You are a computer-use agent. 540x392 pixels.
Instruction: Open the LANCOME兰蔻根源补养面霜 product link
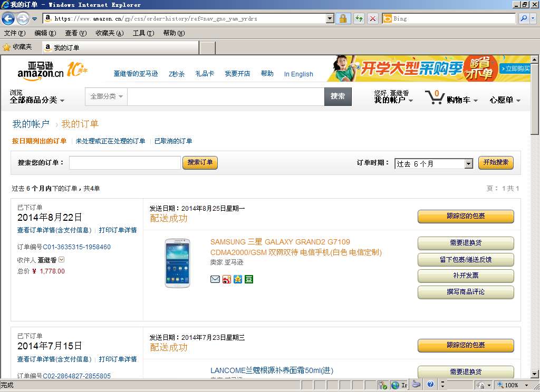pyautogui.click(x=272, y=370)
